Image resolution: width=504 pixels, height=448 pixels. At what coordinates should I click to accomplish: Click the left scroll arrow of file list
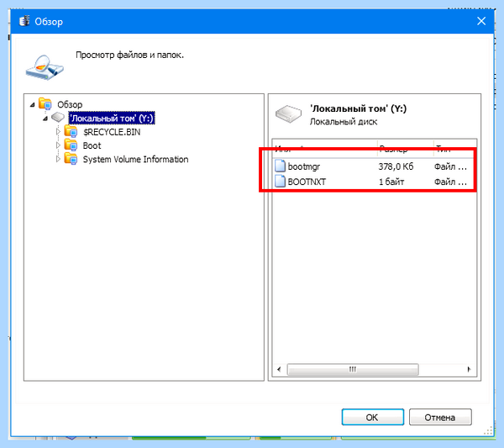pos(279,369)
